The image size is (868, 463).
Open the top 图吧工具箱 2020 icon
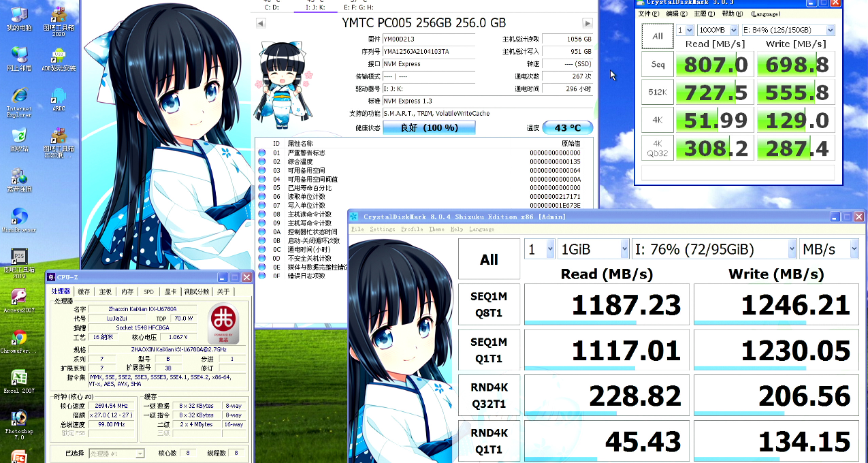(x=59, y=20)
